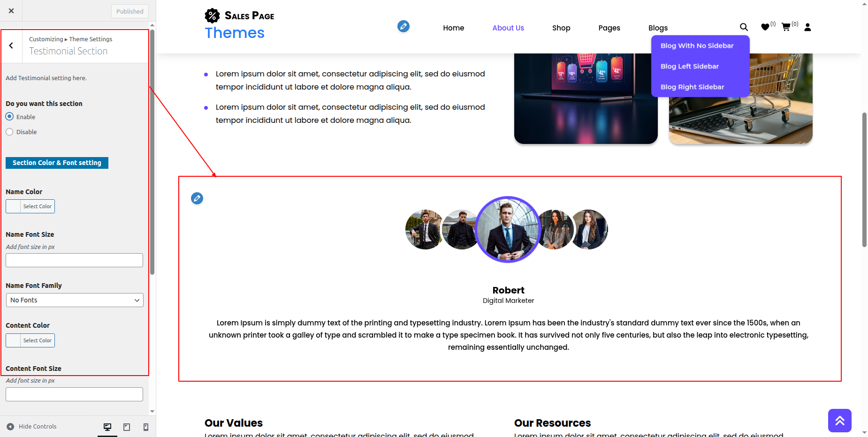Click the user account icon

[x=807, y=27]
